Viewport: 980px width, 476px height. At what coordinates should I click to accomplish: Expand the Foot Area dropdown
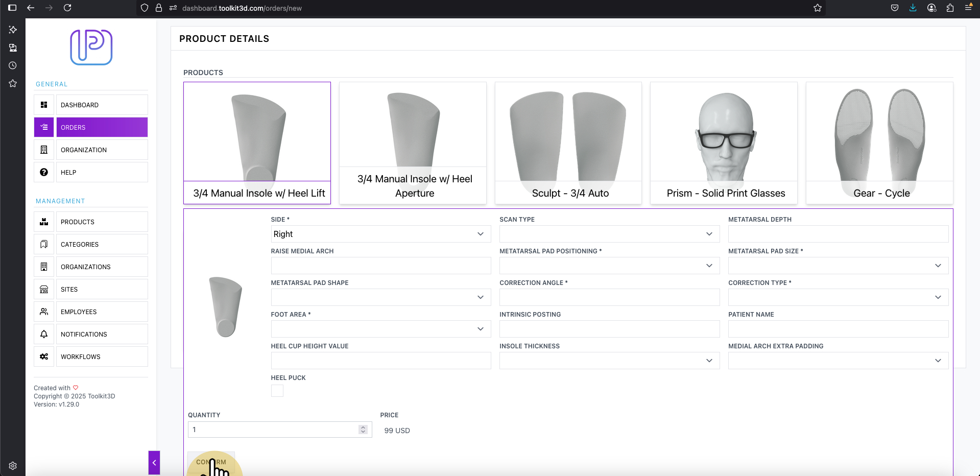coord(381,329)
